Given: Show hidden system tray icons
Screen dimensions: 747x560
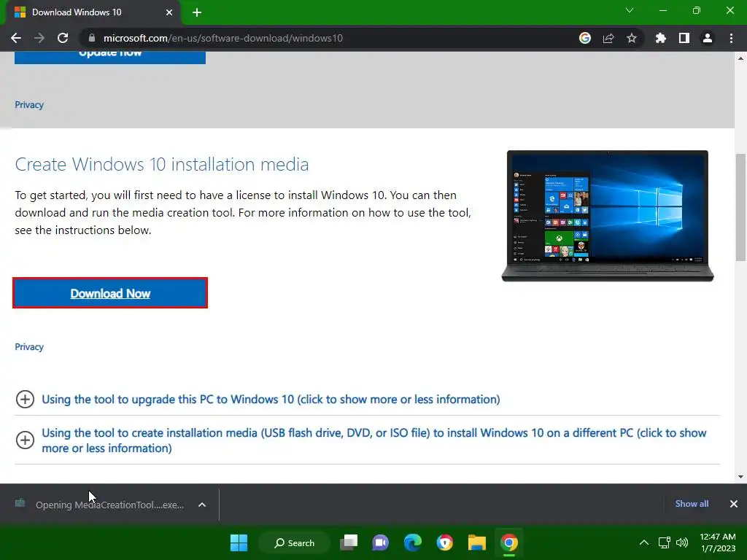Looking at the screenshot, I should (x=644, y=542).
